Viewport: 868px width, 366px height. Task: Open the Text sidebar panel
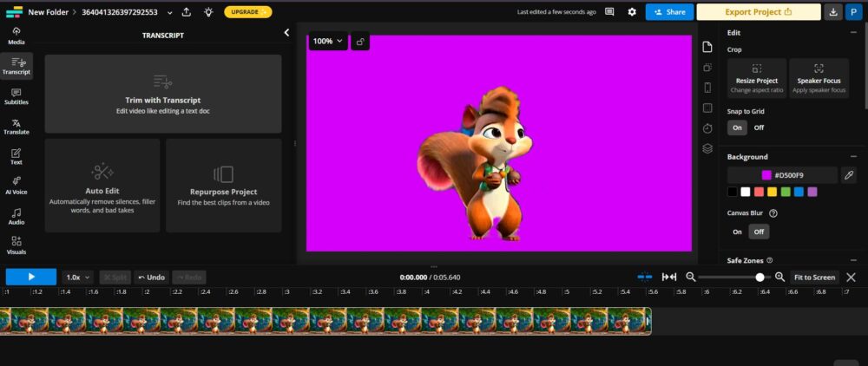[x=16, y=156]
